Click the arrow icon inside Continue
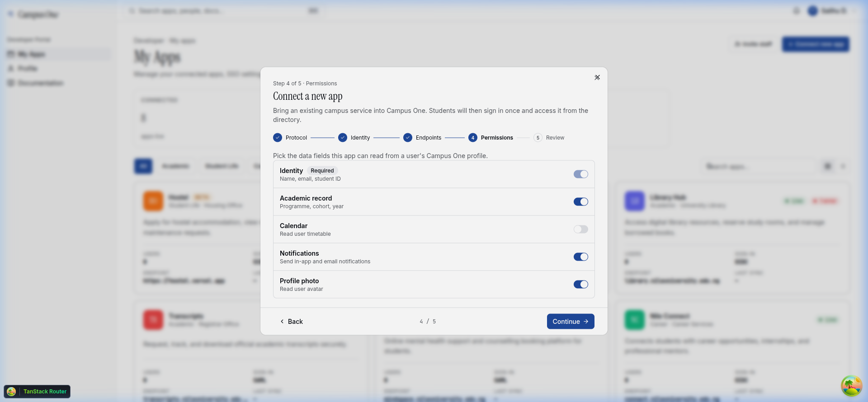The width and height of the screenshot is (868, 402). tap(586, 322)
